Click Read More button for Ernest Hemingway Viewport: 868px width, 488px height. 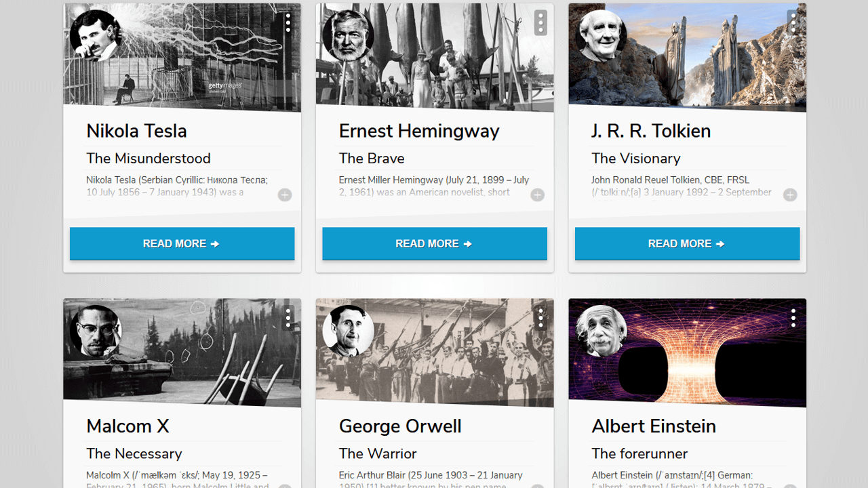pos(435,244)
